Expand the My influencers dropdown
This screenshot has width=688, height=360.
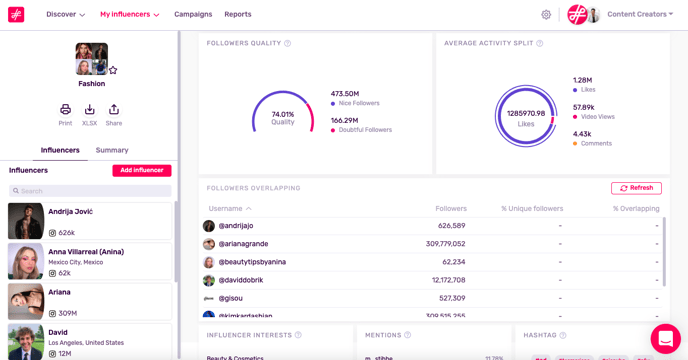(129, 14)
